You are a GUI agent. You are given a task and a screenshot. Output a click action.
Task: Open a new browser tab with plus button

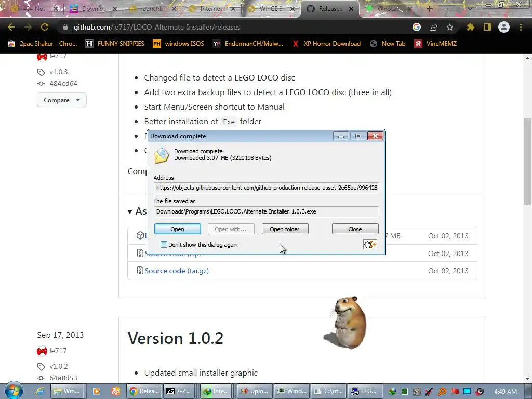point(429,9)
